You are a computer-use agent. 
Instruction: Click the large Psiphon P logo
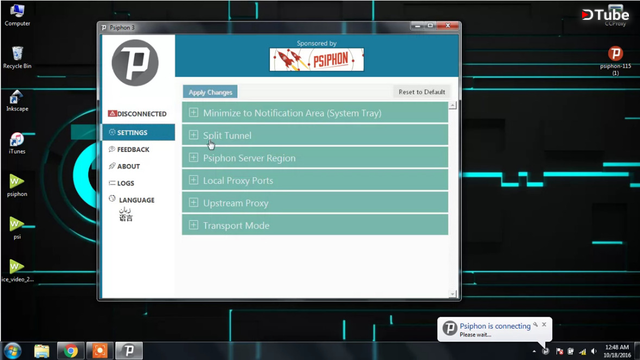[135, 63]
